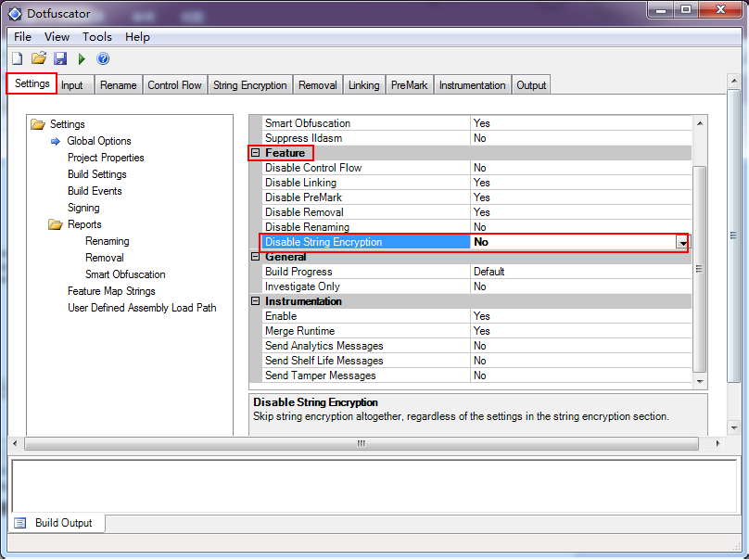Select Removal under Reports
The width and height of the screenshot is (749, 560).
(x=105, y=258)
